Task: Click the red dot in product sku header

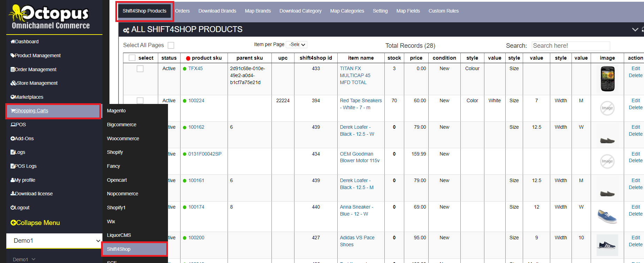Action: coord(188,58)
